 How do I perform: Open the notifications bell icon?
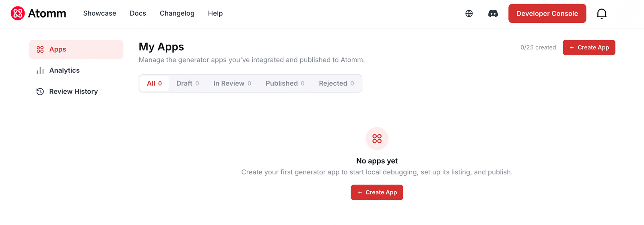[601, 14]
